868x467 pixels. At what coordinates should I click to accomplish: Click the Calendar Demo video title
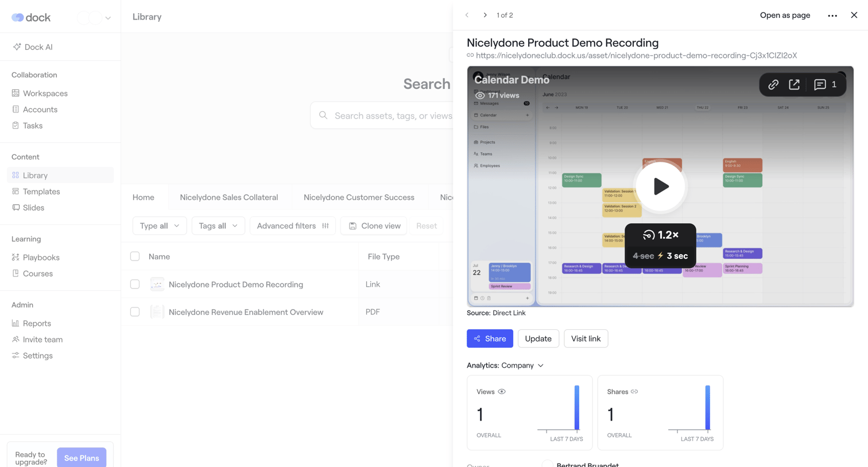(511, 80)
